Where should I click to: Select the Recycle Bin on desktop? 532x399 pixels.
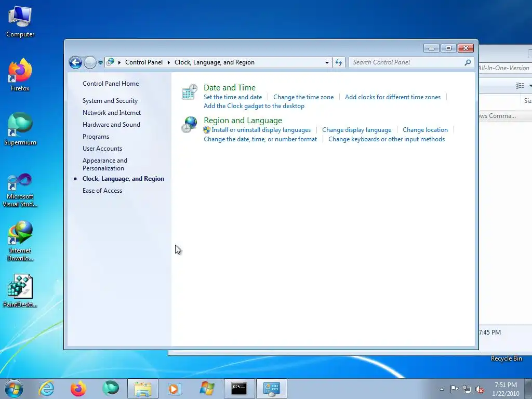[506, 358]
